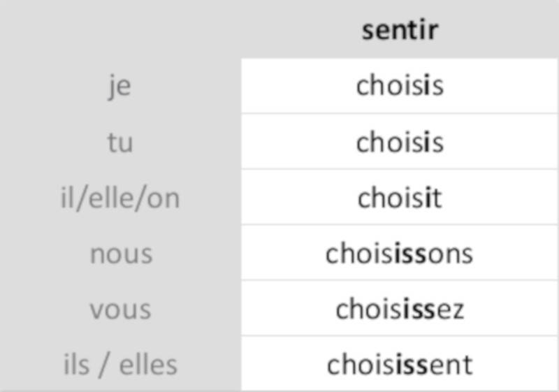Select the 'tu' pronoun cell
Viewport: 559px width, 392px height.
120,142
